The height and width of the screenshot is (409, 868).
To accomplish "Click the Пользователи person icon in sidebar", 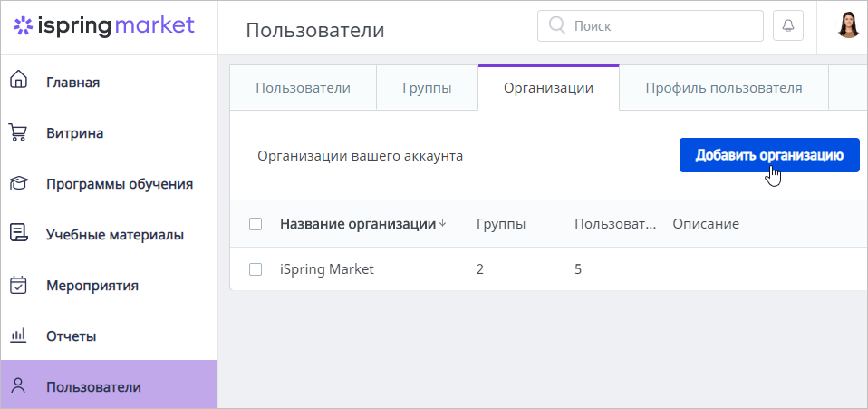I will (x=19, y=385).
